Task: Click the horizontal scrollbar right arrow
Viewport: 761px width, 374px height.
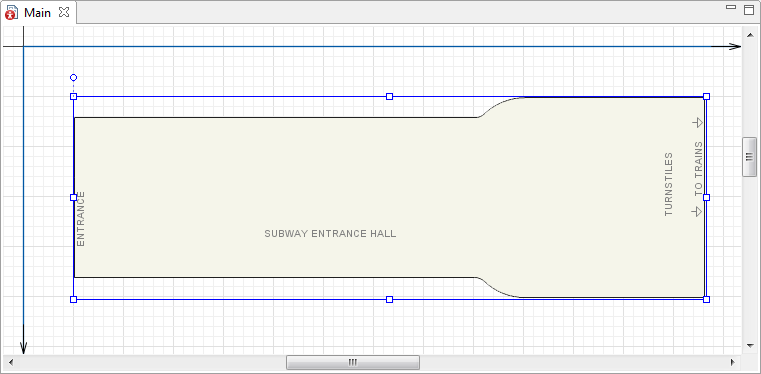Action: tap(733, 362)
